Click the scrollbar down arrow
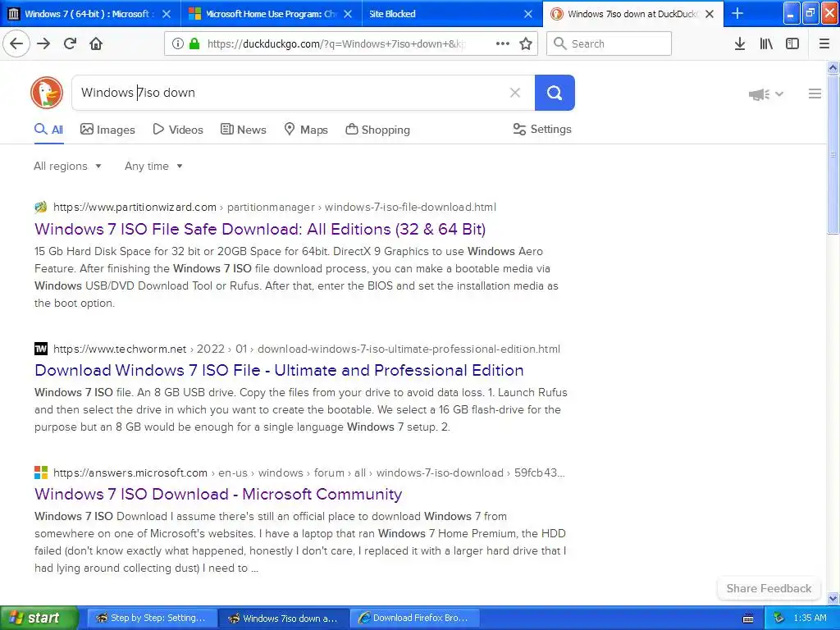Image resolution: width=840 pixels, height=630 pixels. (833, 598)
